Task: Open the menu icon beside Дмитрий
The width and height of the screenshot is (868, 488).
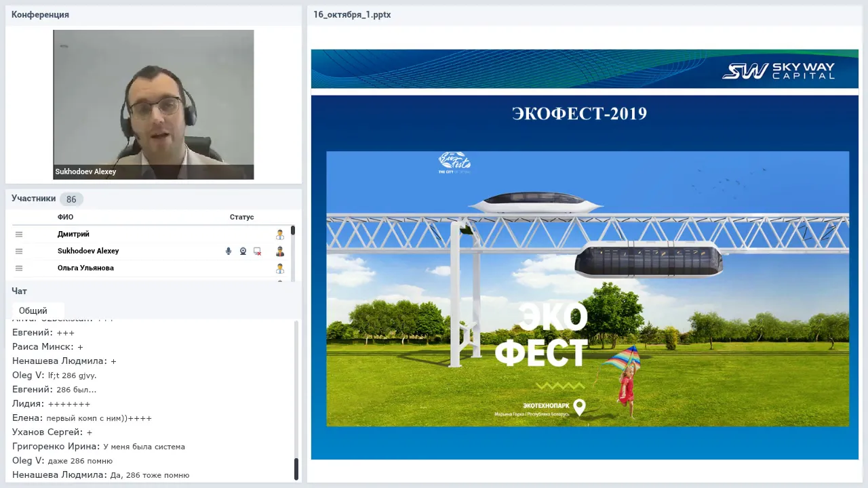Action: click(x=19, y=235)
